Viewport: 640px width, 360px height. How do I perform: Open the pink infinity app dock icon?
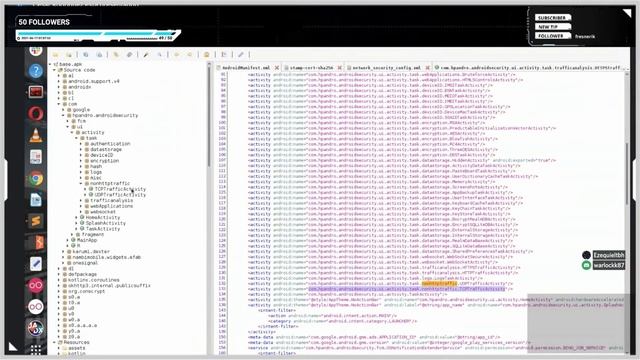(x=36, y=285)
